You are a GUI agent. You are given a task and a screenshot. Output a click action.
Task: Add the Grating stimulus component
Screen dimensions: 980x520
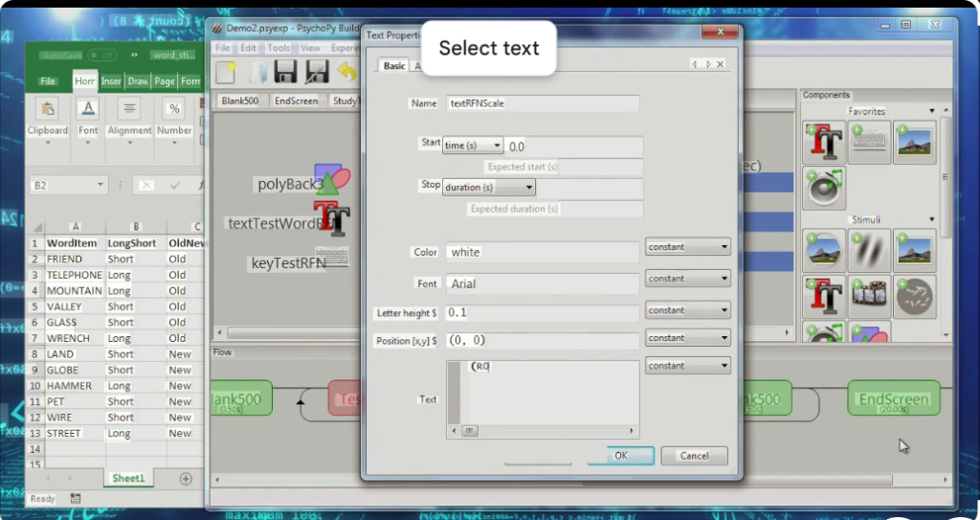pos(869,250)
